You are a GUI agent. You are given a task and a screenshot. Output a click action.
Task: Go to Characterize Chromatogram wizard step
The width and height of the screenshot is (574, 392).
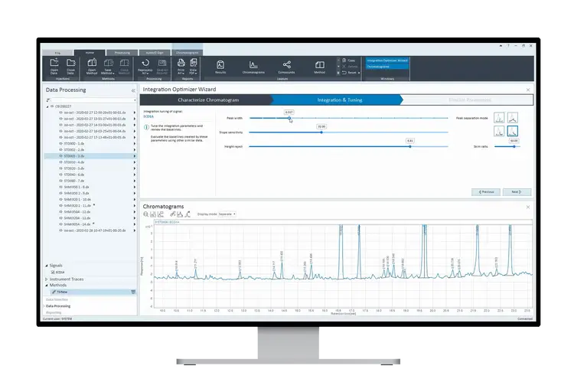[208, 100]
